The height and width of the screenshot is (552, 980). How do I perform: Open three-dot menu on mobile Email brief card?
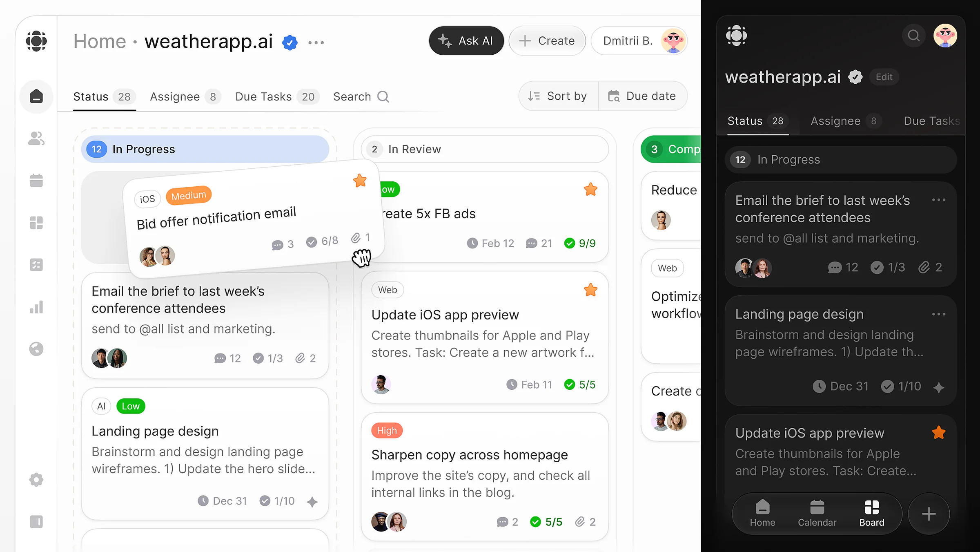click(939, 200)
